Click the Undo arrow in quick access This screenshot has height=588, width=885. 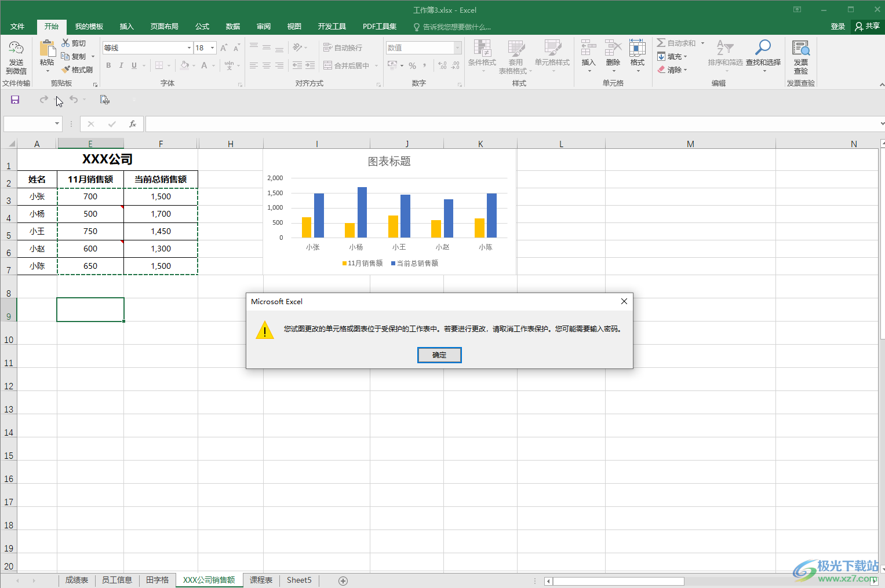point(74,100)
